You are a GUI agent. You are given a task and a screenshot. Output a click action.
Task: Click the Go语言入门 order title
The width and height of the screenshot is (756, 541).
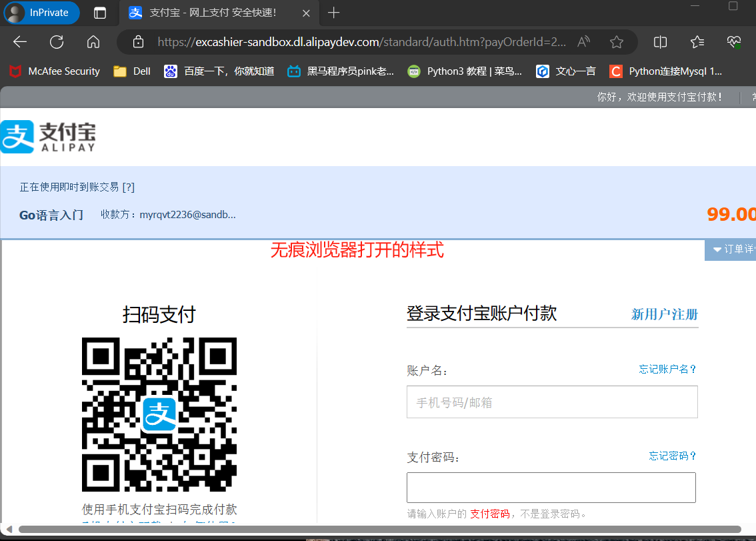[x=51, y=215]
